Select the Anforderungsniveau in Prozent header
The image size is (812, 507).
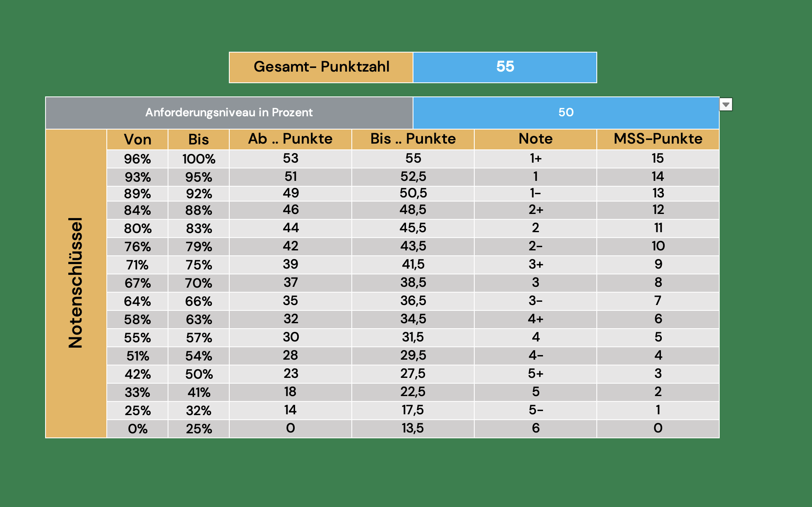[x=229, y=113]
